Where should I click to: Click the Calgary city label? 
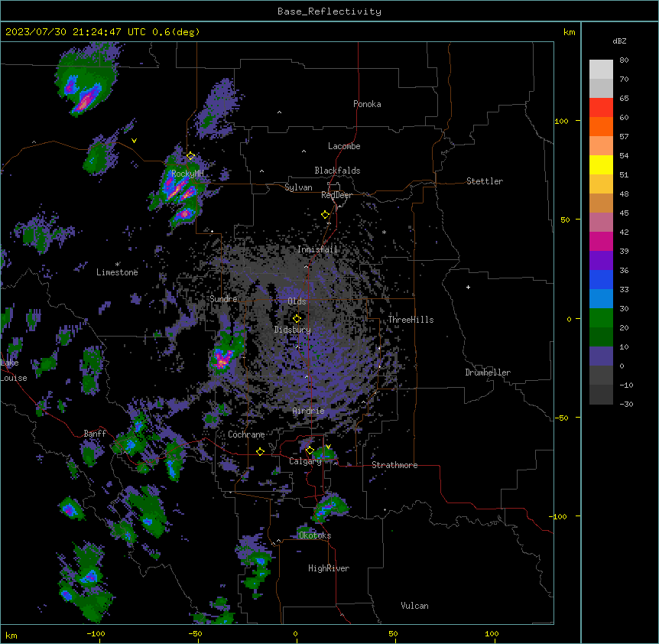coord(305,461)
